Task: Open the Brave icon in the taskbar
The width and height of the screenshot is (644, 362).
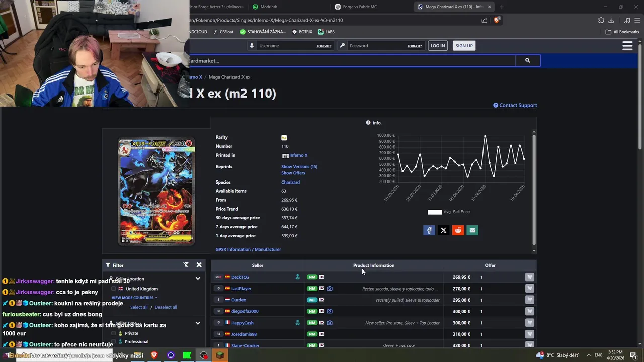Action: coord(154,355)
